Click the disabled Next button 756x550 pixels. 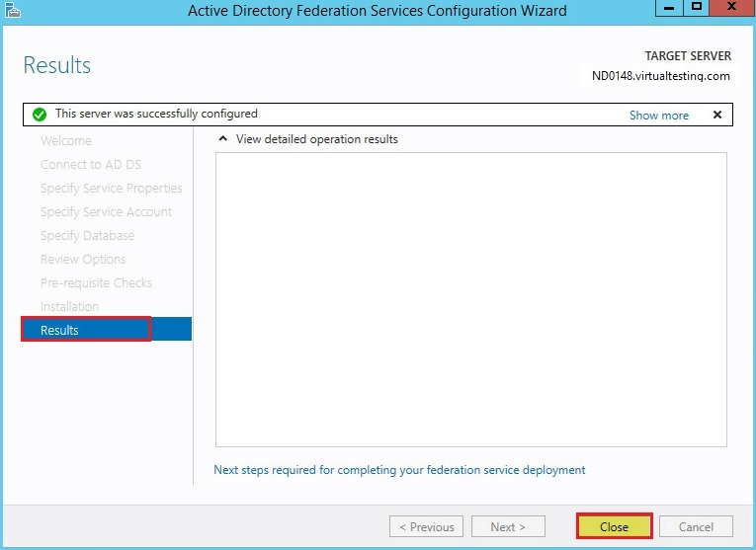coord(508,526)
